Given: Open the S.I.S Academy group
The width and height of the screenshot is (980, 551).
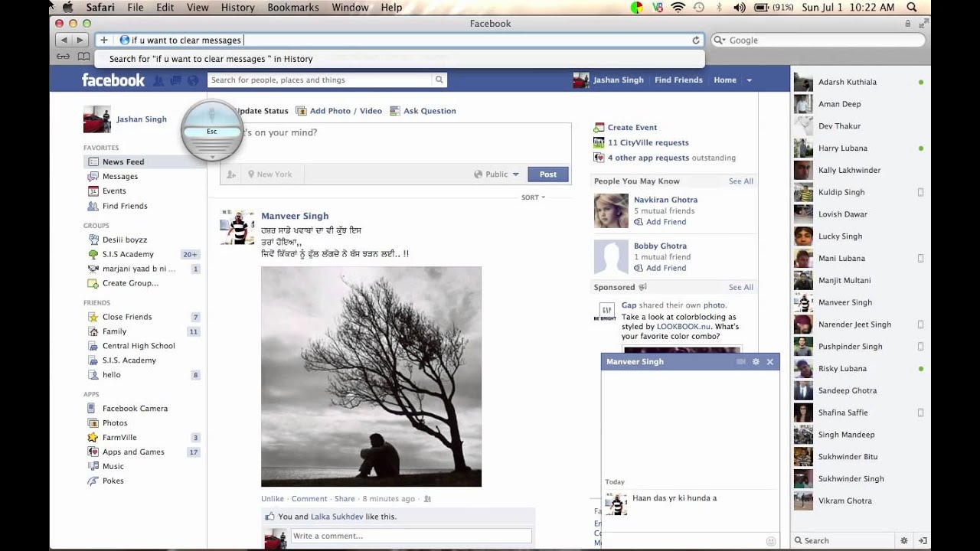Looking at the screenshot, I should [128, 255].
